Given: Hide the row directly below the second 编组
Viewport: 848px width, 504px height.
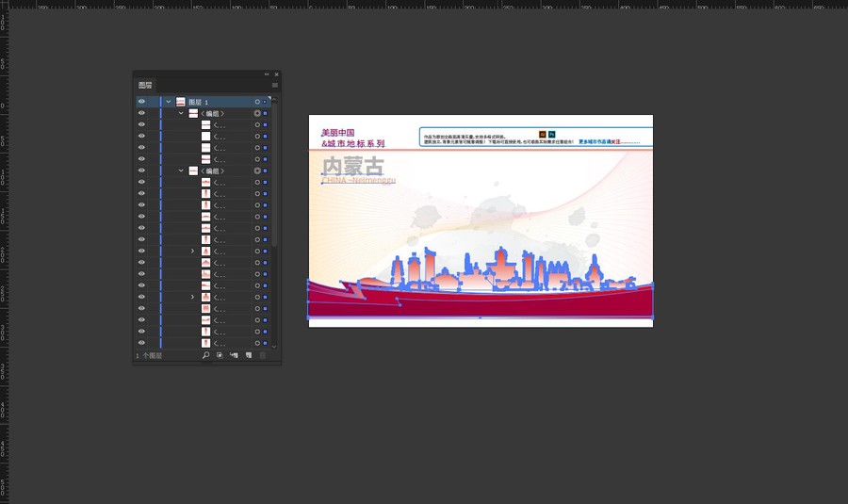Looking at the screenshot, I should pos(141,182).
